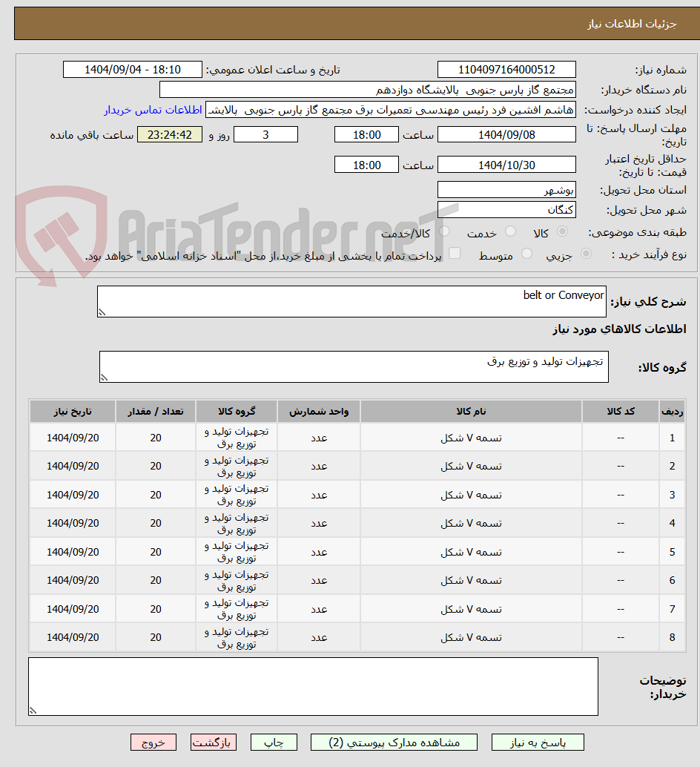Click the remaining days field showing 3

[266, 134]
